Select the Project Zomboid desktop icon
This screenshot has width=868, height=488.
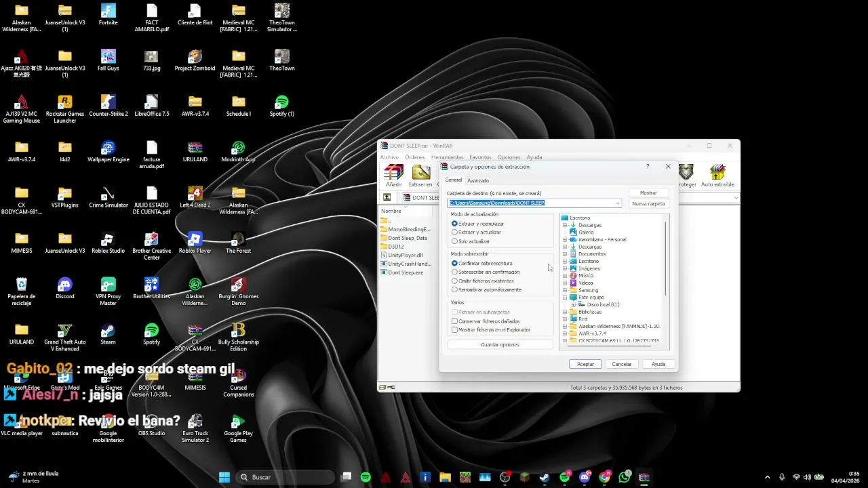click(195, 60)
